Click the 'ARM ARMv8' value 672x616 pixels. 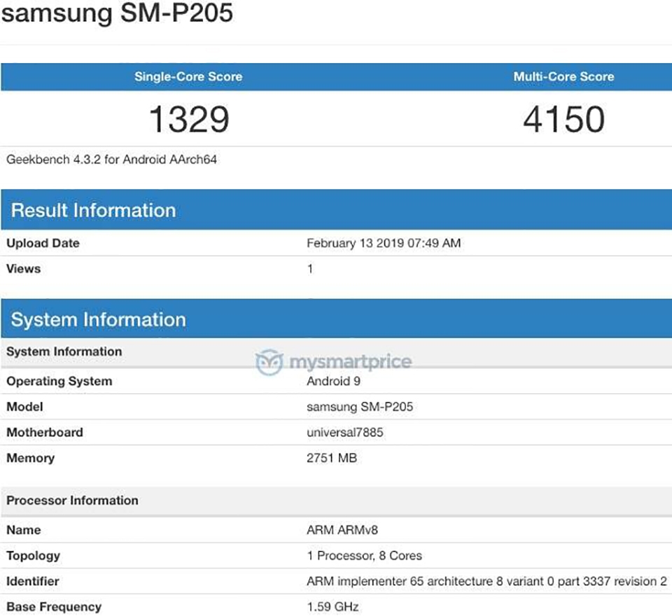click(x=342, y=531)
